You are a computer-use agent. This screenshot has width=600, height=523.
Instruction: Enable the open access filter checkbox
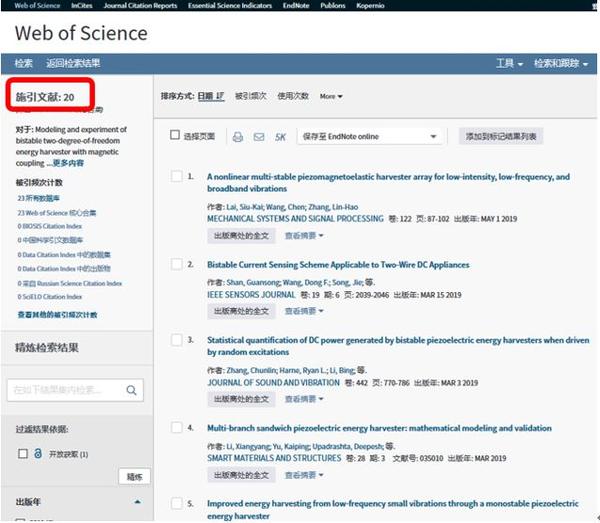pyautogui.click(x=23, y=454)
